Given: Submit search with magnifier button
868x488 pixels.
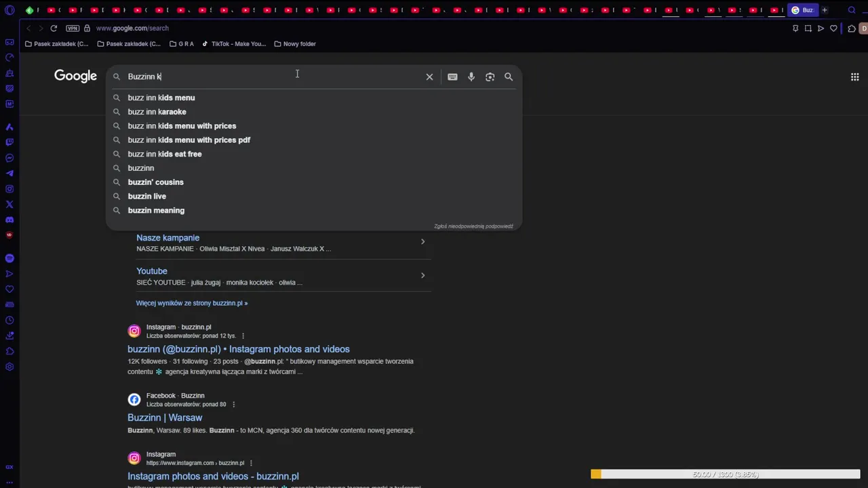Looking at the screenshot, I should click(509, 77).
